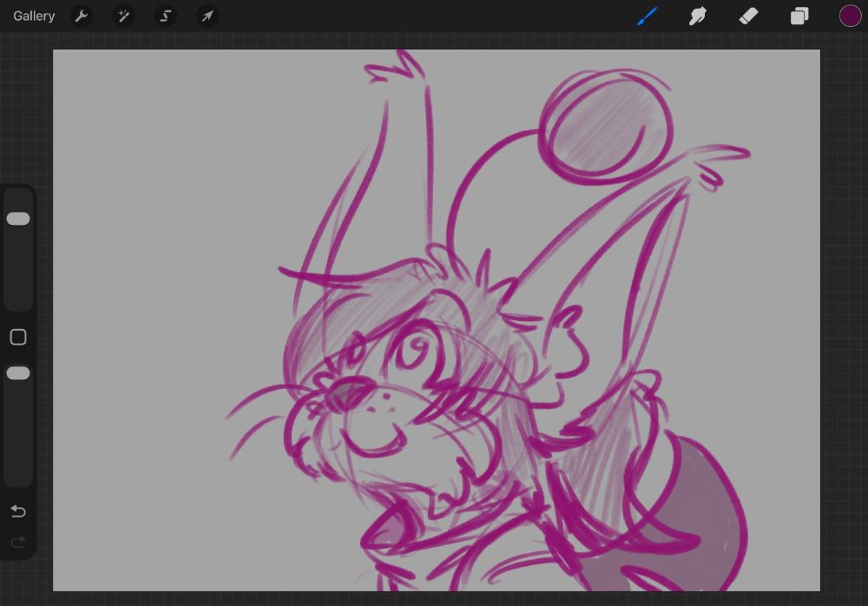
Task: Tap the blue highlighted Paint tool
Action: pos(647,16)
